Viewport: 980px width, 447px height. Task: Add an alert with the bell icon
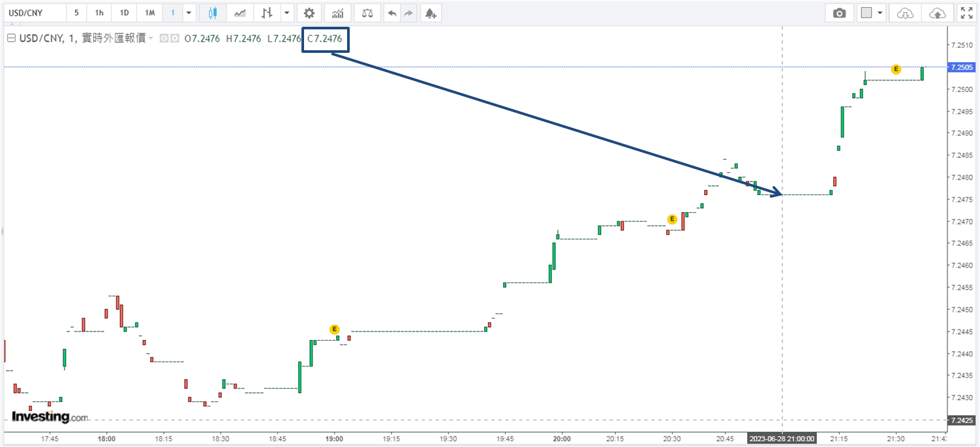pos(429,13)
